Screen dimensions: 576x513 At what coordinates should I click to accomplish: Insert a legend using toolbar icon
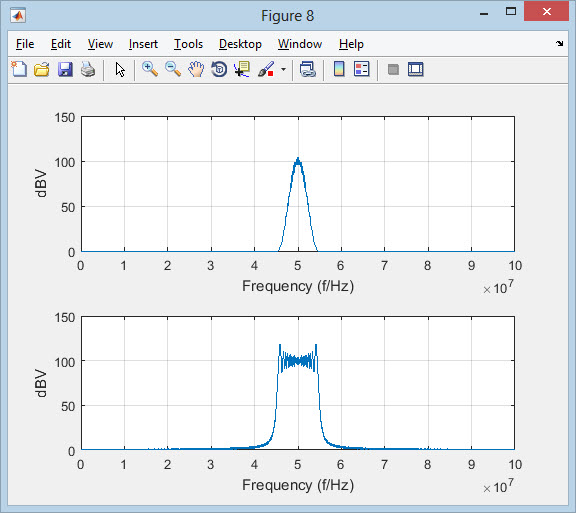pyautogui.click(x=361, y=69)
